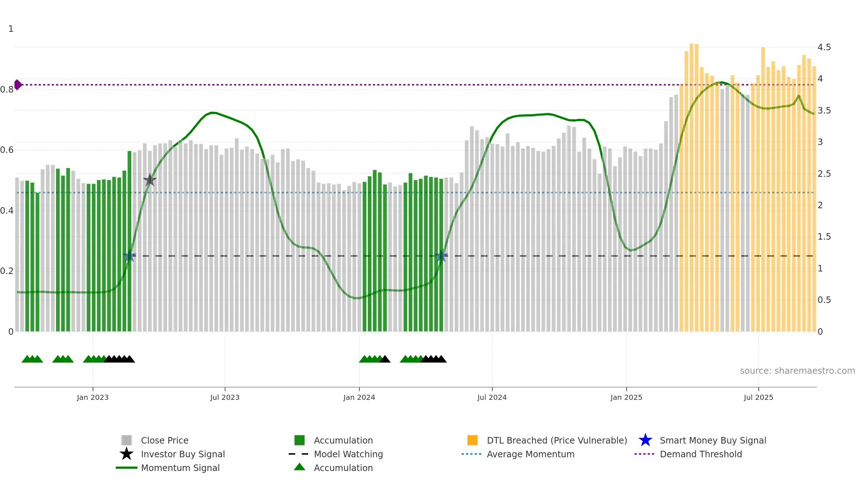This screenshot has width=868, height=488.
Task: Click the DTL Breached legend text
Action: pyautogui.click(x=557, y=440)
